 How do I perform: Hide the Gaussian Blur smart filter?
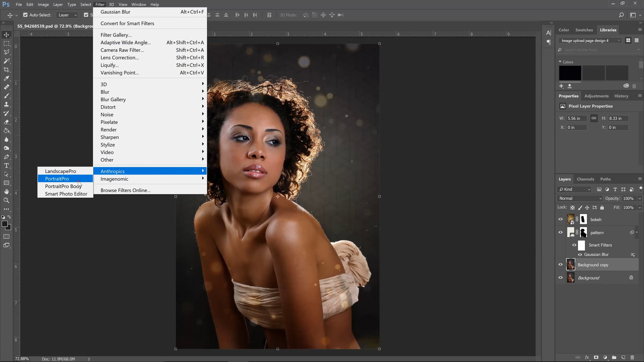(580, 254)
